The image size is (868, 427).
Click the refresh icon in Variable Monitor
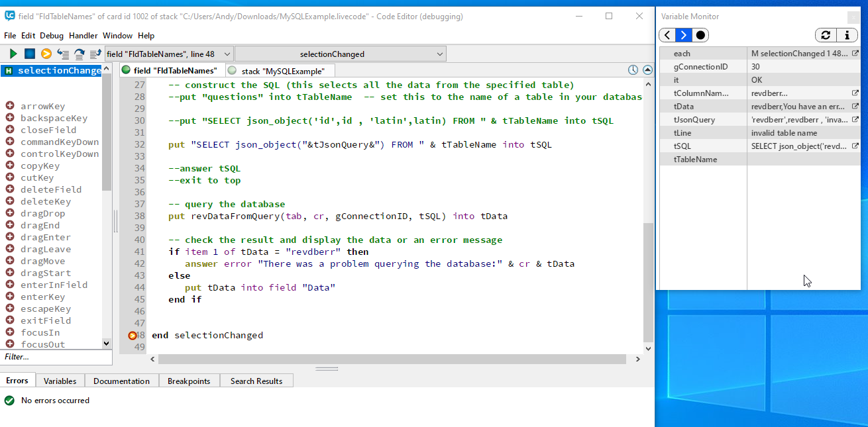tap(826, 35)
